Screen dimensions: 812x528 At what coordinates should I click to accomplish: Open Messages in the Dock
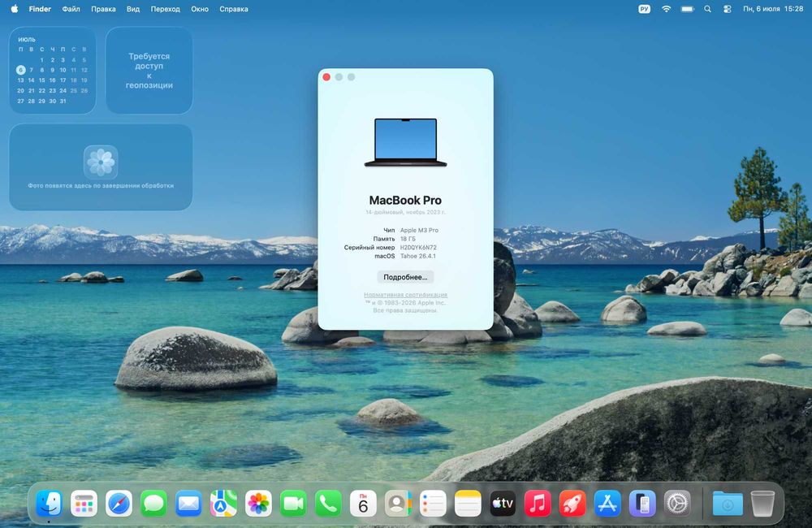pyautogui.click(x=153, y=503)
